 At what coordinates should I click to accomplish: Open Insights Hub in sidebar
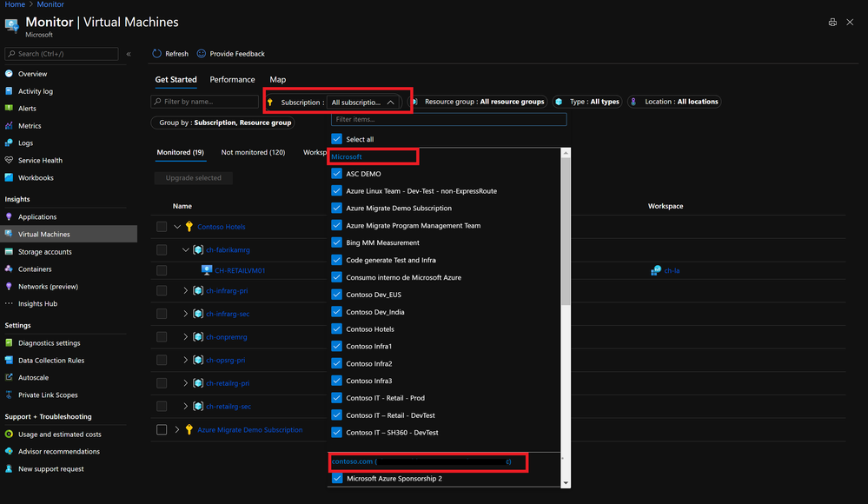point(37,304)
